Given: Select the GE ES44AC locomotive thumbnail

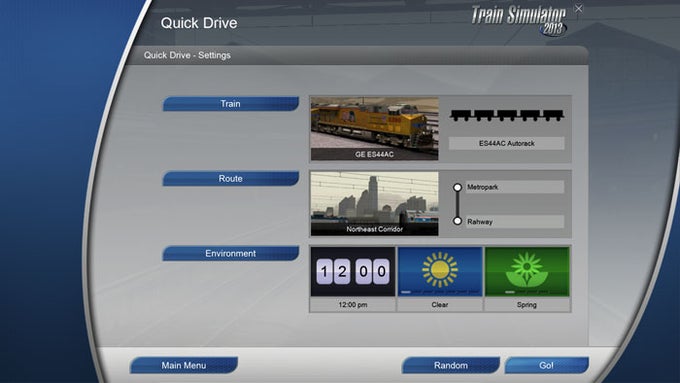Looking at the screenshot, I should click(375, 128).
